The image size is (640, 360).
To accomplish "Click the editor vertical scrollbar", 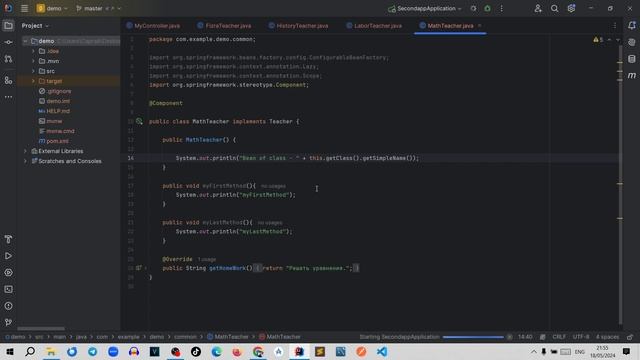I will click(x=620, y=184).
